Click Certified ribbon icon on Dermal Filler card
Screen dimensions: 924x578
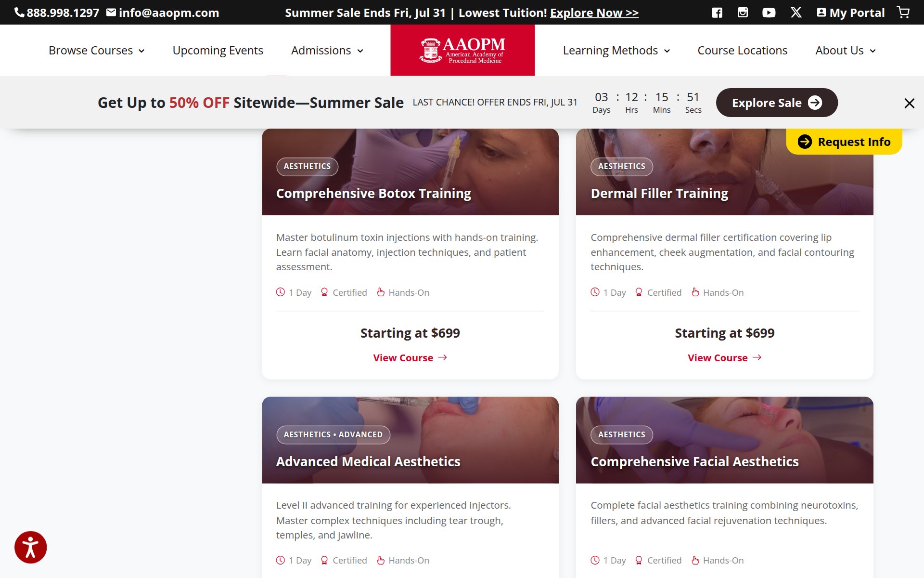coord(639,292)
